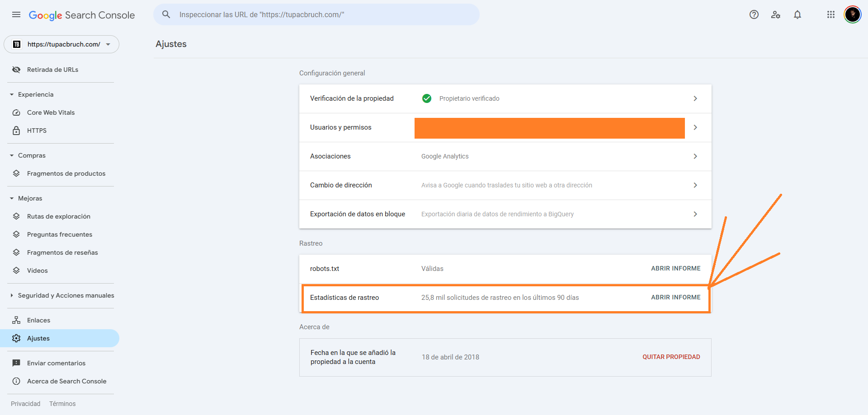
Task: Go to Enlaces in the sidebar
Action: 38,320
